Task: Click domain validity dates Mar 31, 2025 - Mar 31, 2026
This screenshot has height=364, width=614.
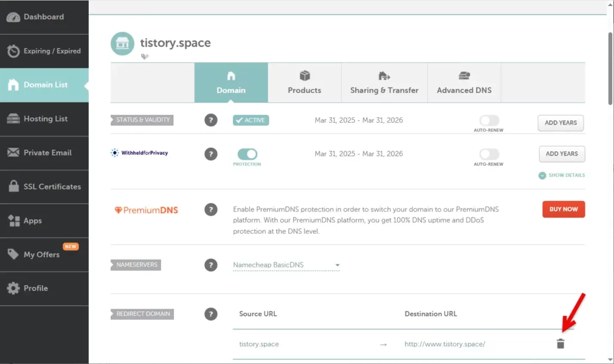Action: click(x=359, y=120)
